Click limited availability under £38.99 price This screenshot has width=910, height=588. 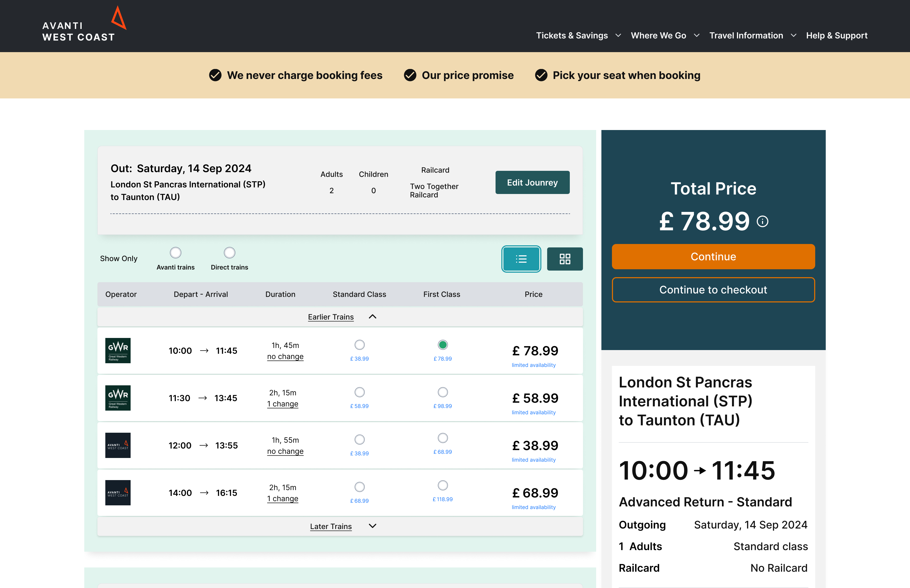coord(533,460)
